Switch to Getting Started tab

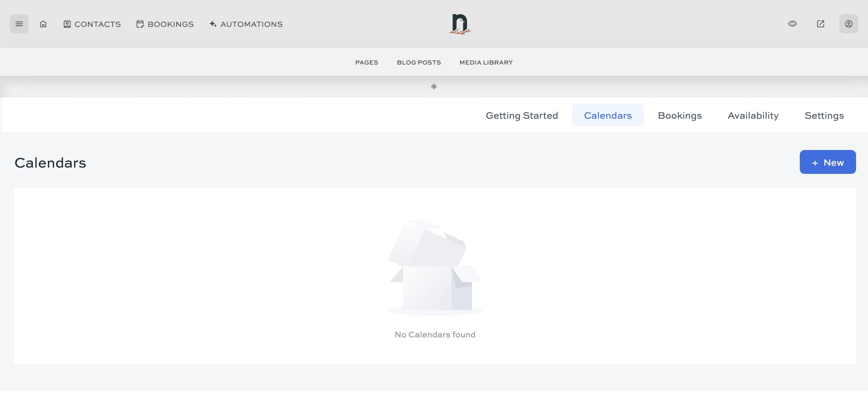click(522, 115)
